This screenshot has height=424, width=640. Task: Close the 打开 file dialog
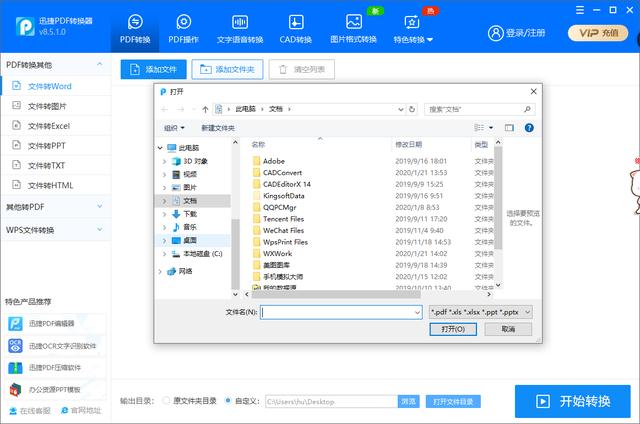pyautogui.click(x=533, y=91)
